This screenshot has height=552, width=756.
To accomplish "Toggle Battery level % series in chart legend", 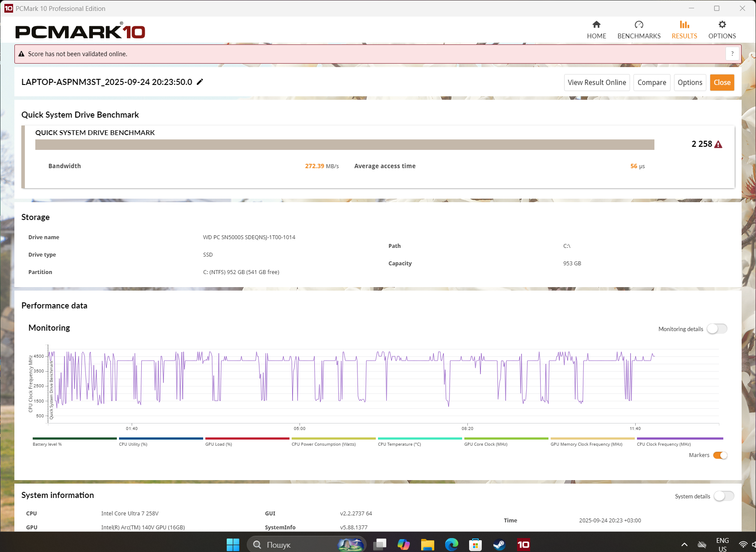I will pyautogui.click(x=75, y=442).
